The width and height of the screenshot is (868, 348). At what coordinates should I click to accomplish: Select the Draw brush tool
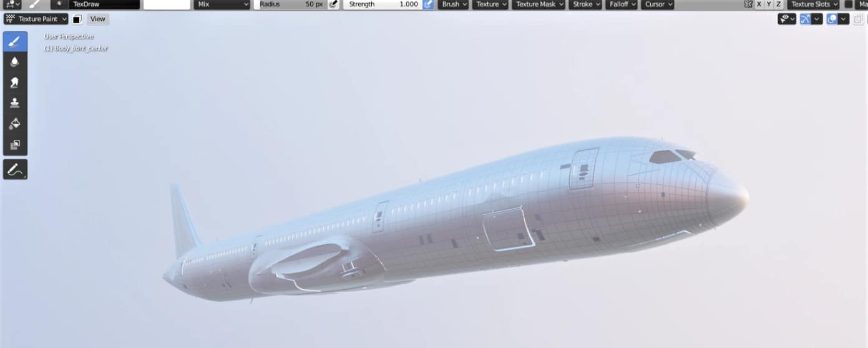coord(15,42)
